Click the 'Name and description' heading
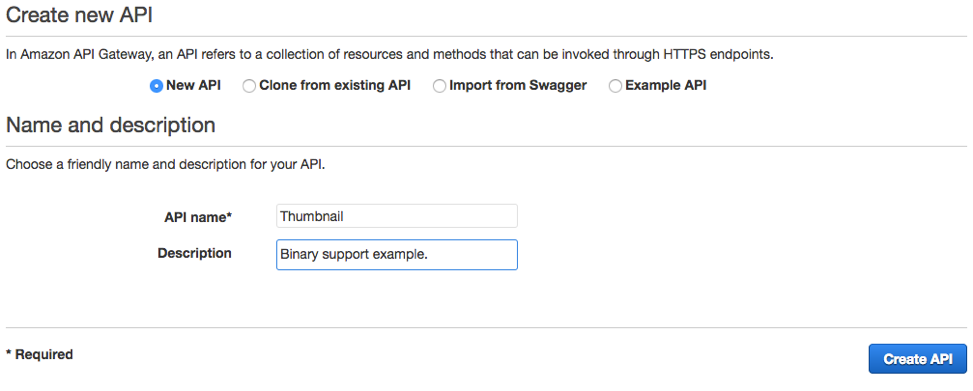This screenshot has height=391, width=973. [110, 125]
